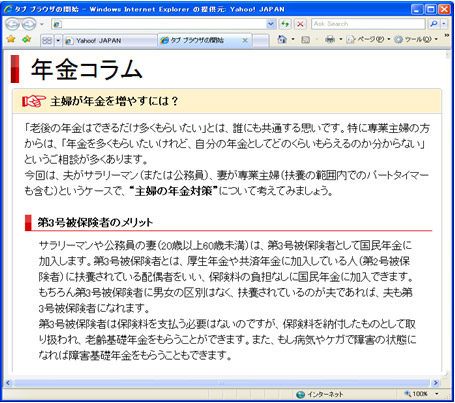This screenshot has width=455, height=403.
Task: Go forward with the Forward arrow button
Action: pyautogui.click(x=29, y=24)
